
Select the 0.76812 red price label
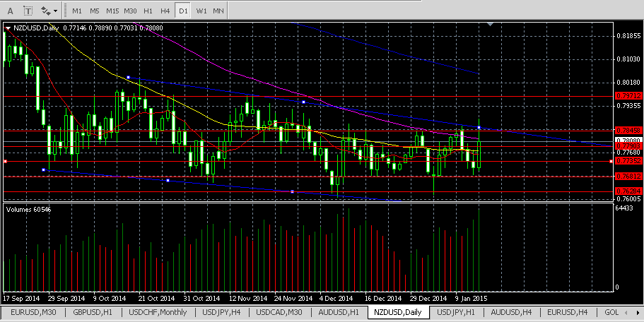click(628, 177)
